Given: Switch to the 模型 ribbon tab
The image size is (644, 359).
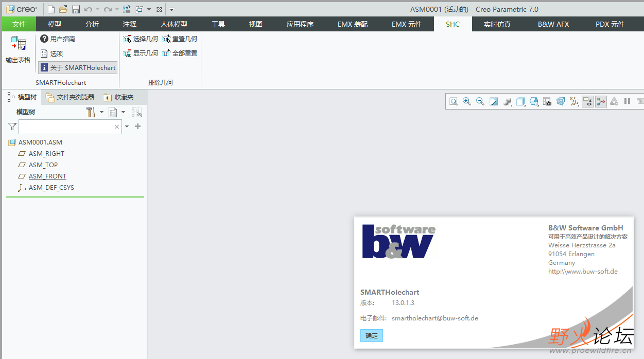Looking at the screenshot, I should [x=55, y=24].
